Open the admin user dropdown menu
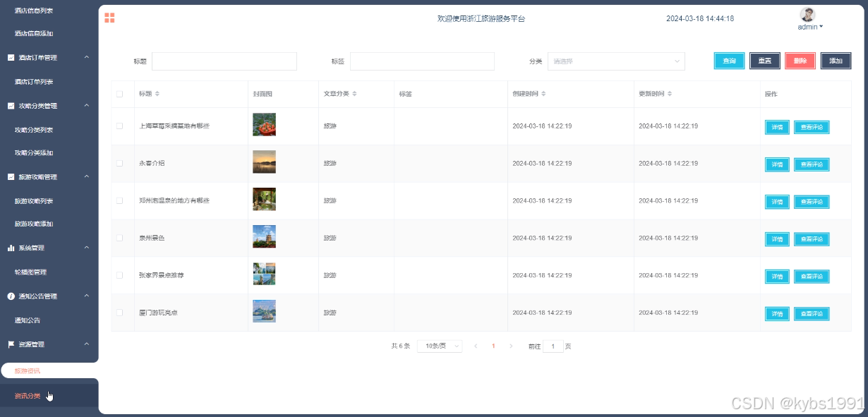Screen dimensions: 868x417 point(810,27)
